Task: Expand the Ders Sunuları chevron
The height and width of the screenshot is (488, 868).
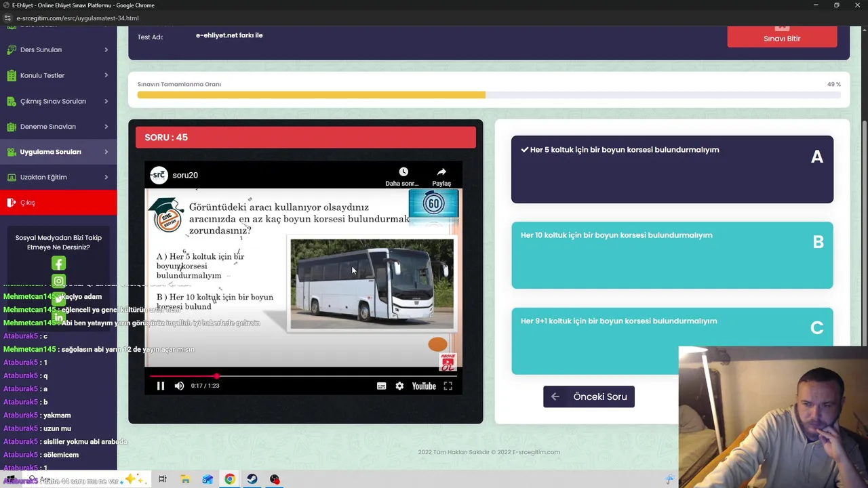Action: [106, 49]
